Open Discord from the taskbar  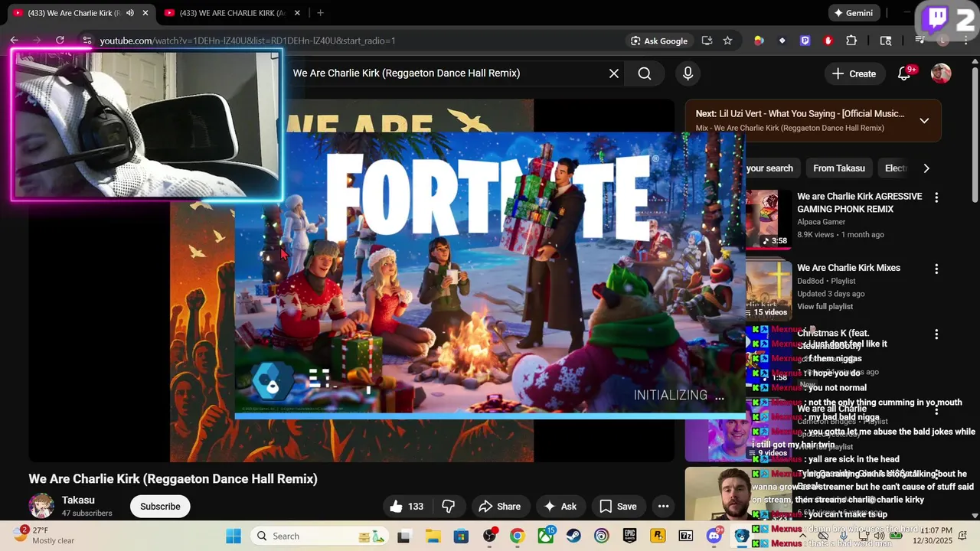click(x=714, y=536)
